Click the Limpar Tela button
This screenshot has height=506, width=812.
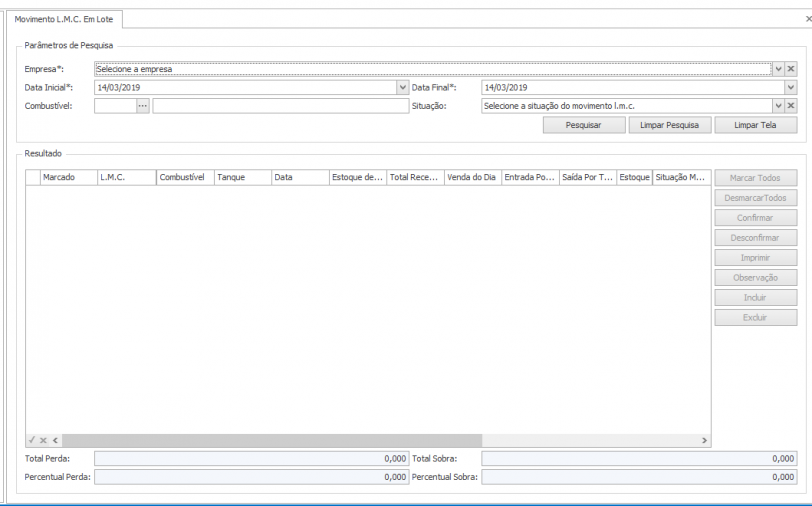point(756,125)
